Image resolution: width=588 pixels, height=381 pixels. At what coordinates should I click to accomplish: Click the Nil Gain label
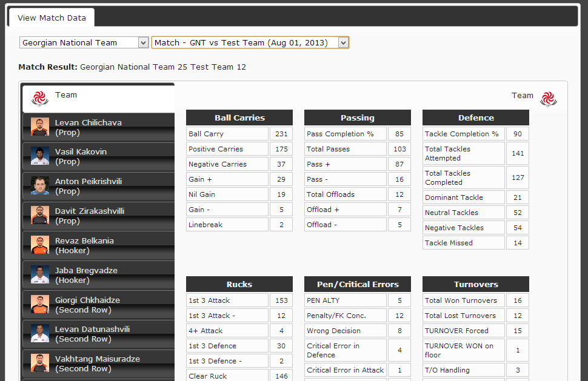(202, 194)
